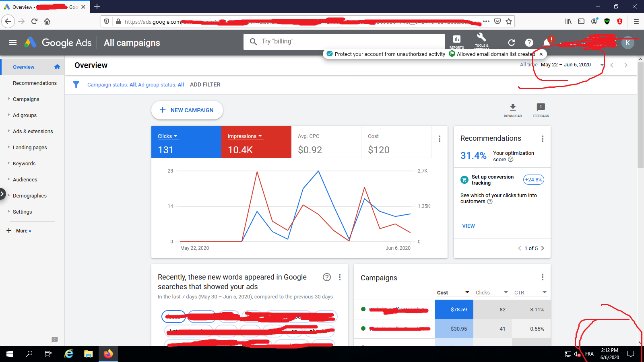Screen dimensions: 644x362
Task: Click the Try "billing" search field
Action: coord(344,41)
